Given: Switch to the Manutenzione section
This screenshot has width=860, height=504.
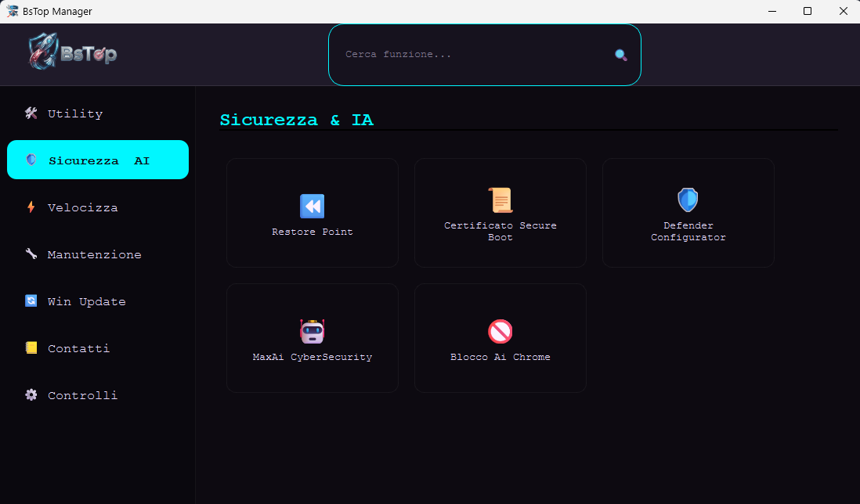Looking at the screenshot, I should pos(94,254).
